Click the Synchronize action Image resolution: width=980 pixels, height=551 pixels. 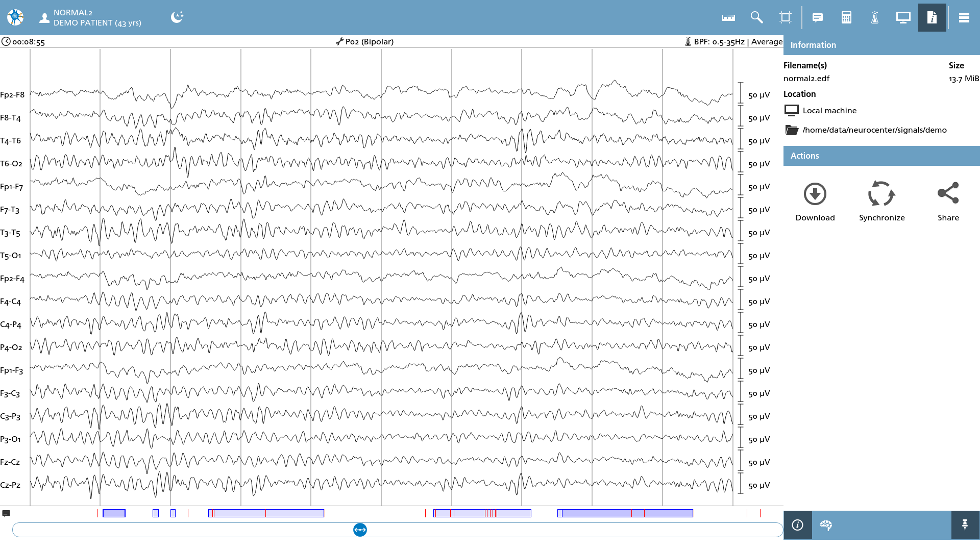[x=881, y=202]
